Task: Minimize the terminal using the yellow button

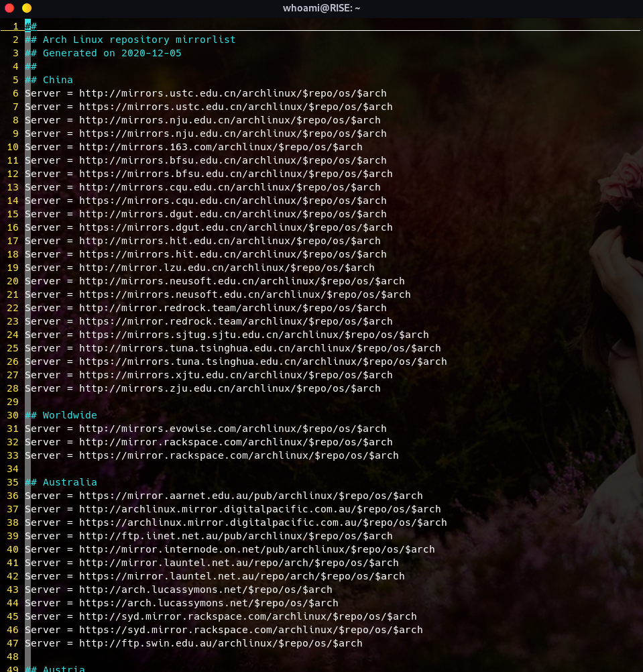Action: (27, 8)
